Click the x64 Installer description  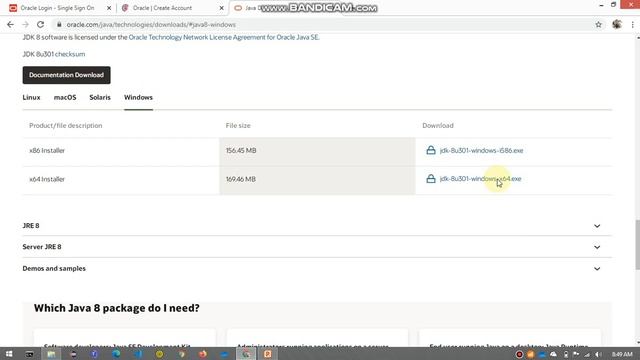pyautogui.click(x=47, y=179)
